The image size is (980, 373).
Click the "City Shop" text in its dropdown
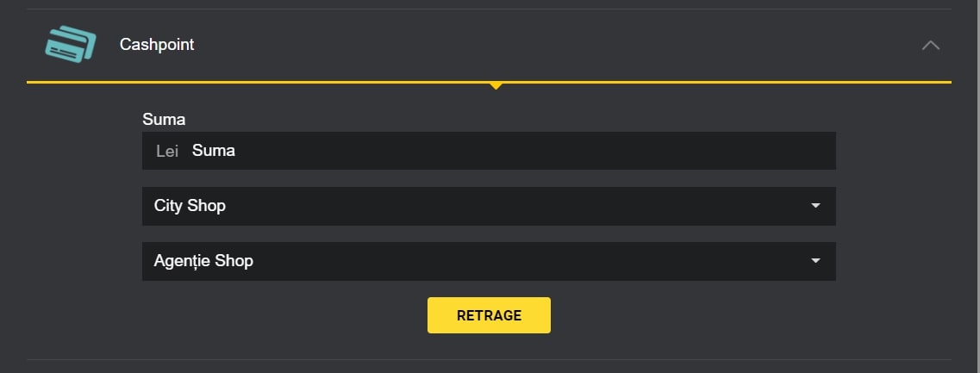click(x=190, y=206)
